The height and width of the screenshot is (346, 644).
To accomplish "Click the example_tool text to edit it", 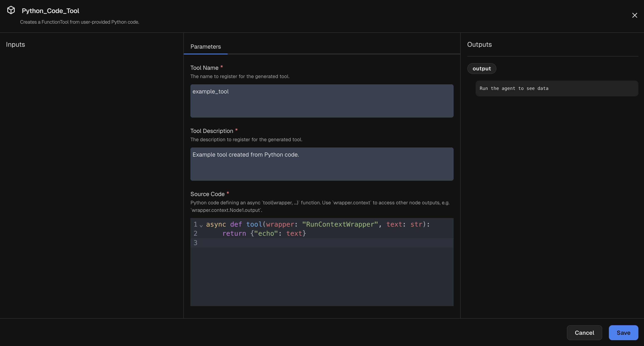I will point(210,91).
